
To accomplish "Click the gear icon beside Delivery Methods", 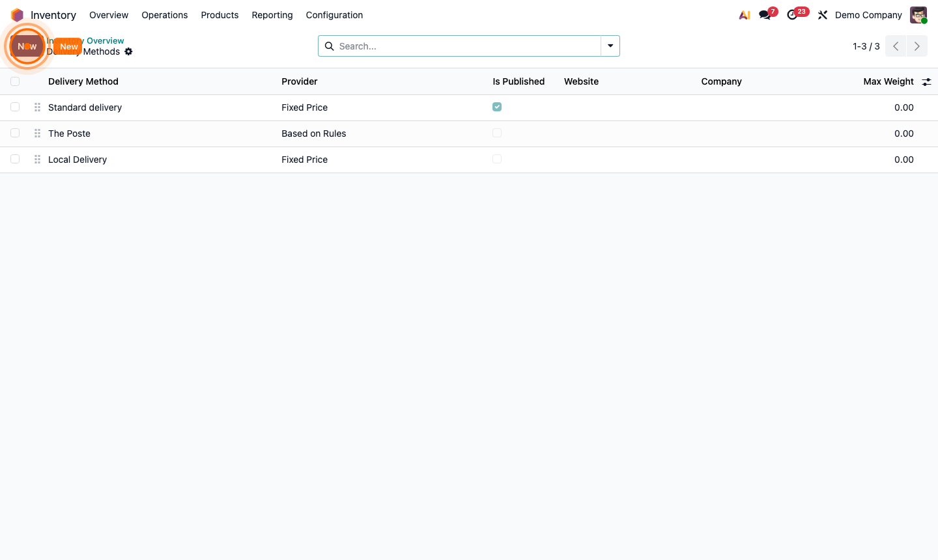I will point(128,51).
